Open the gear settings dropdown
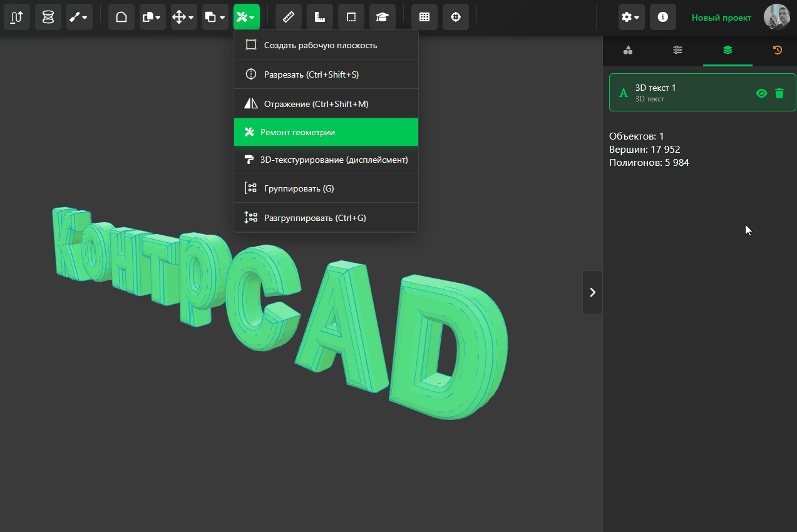The width and height of the screenshot is (797, 532). pos(632,18)
